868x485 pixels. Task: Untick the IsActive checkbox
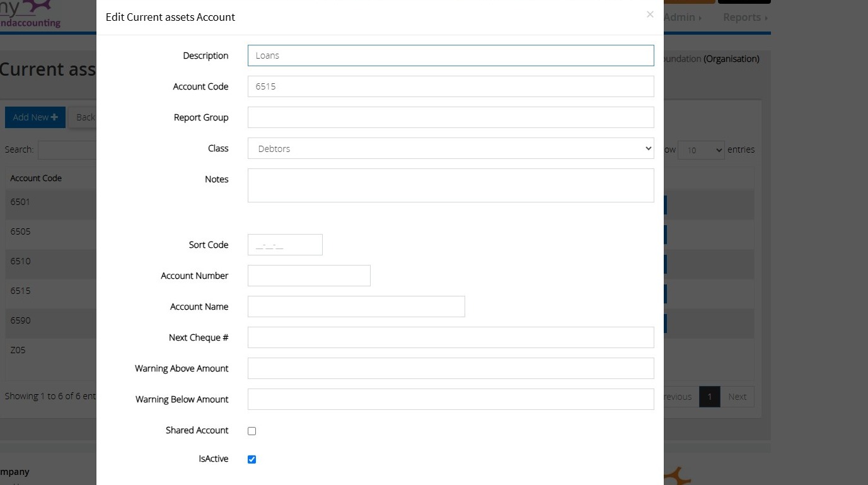[x=252, y=459]
